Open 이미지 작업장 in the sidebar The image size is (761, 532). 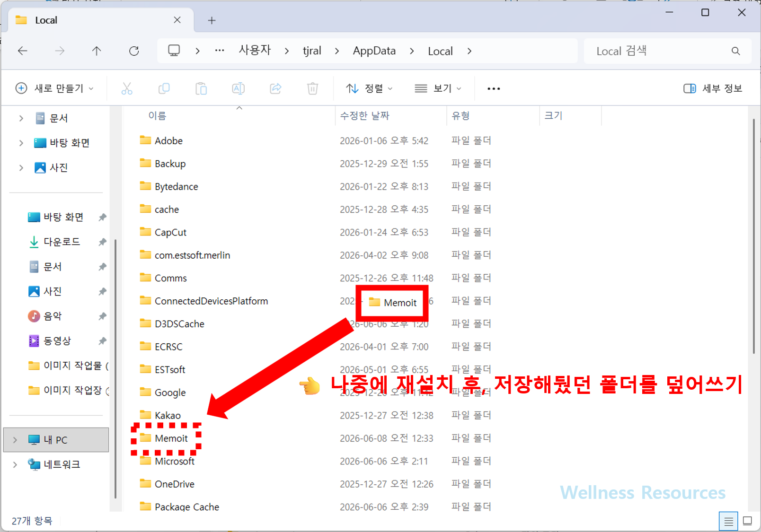[68, 390]
